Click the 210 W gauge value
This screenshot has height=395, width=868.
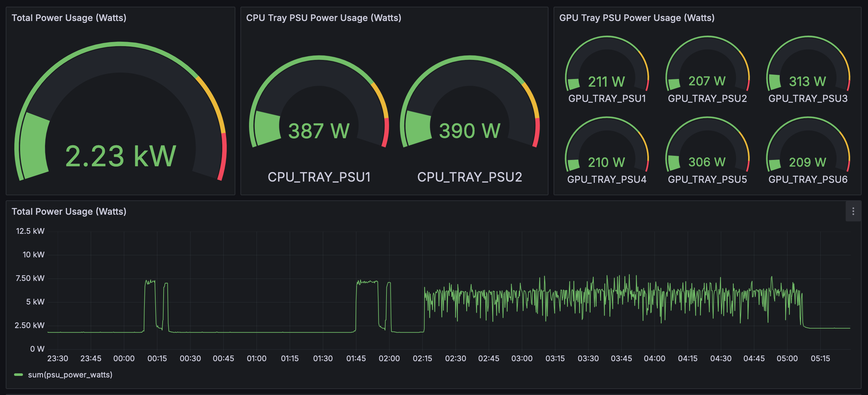coord(606,162)
